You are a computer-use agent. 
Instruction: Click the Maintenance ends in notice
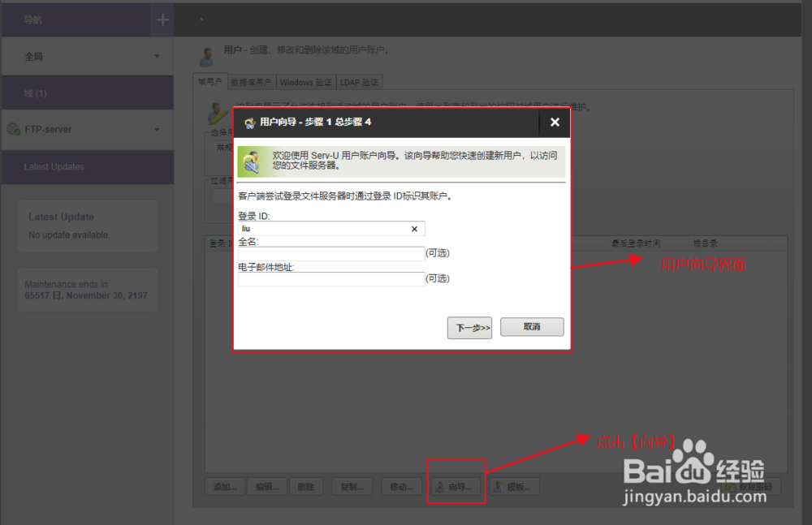pos(86,290)
